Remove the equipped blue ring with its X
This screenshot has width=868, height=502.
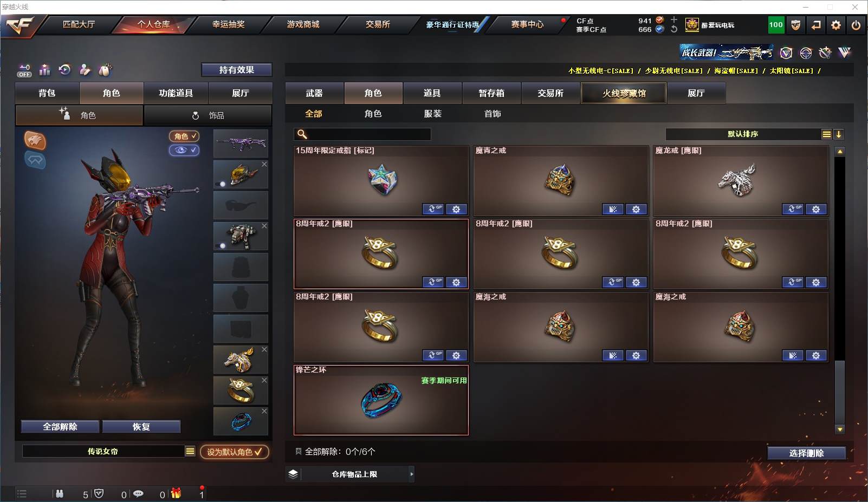click(x=264, y=411)
